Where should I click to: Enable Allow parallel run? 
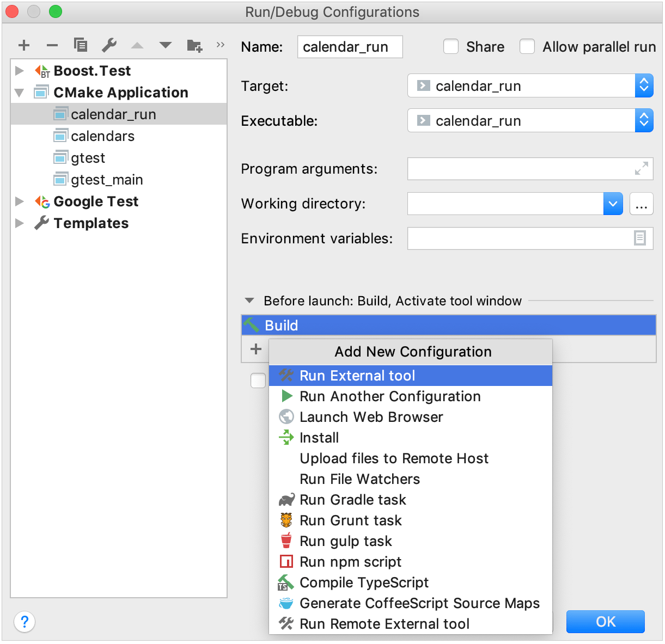tap(527, 47)
